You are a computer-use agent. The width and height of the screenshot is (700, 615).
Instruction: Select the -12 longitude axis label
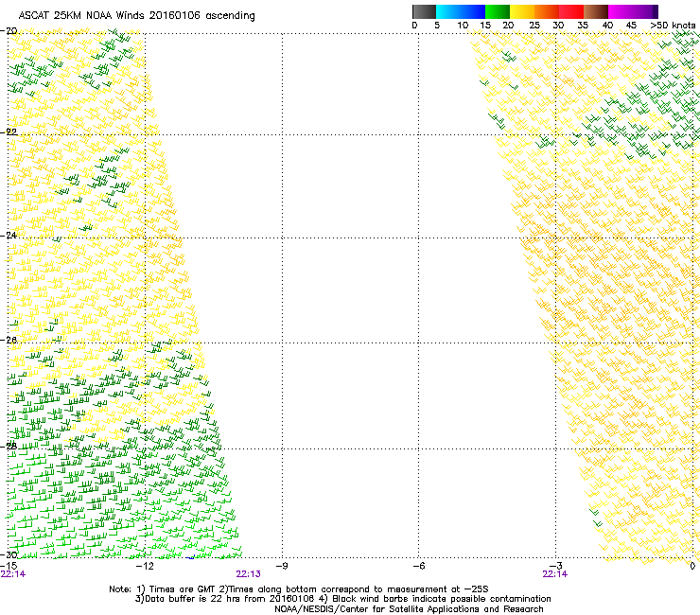pyautogui.click(x=145, y=566)
